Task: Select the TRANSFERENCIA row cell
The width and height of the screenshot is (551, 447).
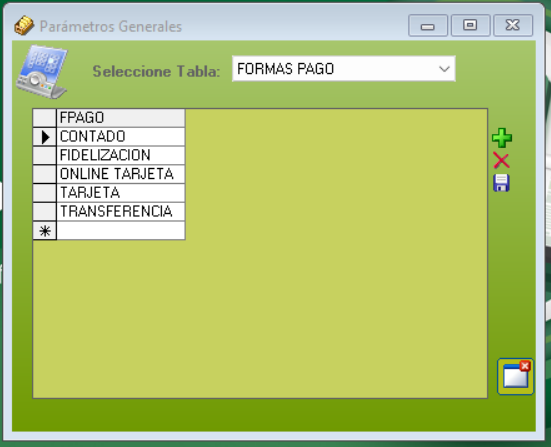Action: [121, 212]
